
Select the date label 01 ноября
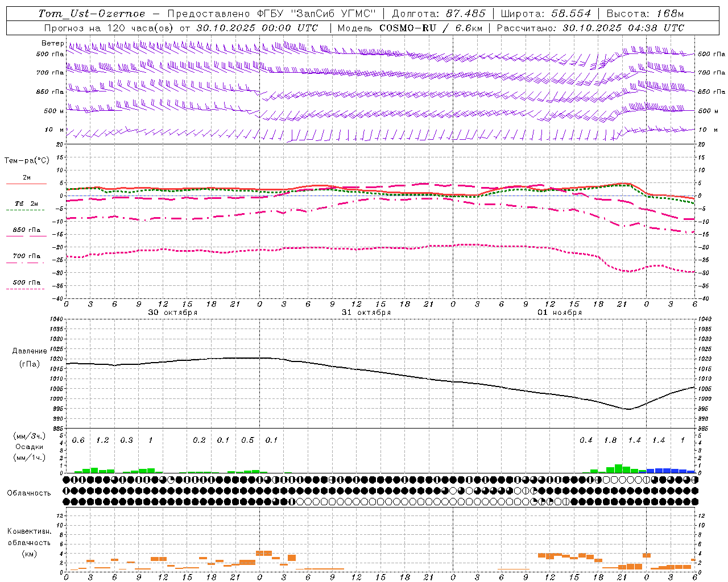[560, 313]
